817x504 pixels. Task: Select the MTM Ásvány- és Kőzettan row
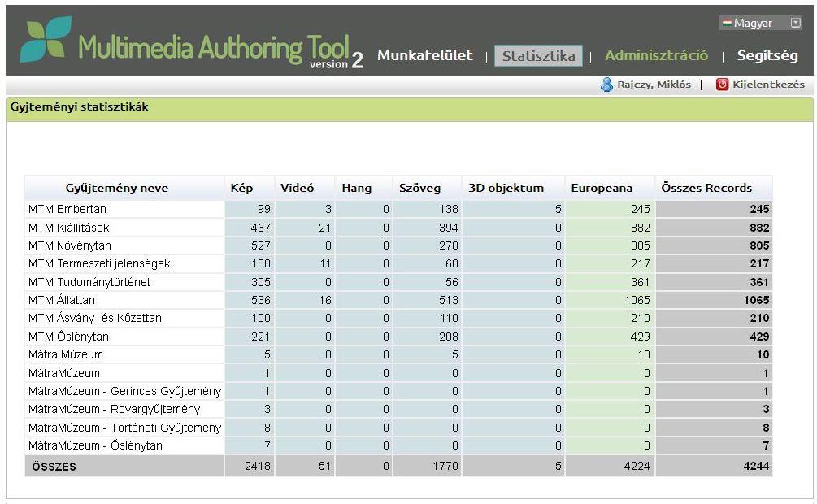95,318
